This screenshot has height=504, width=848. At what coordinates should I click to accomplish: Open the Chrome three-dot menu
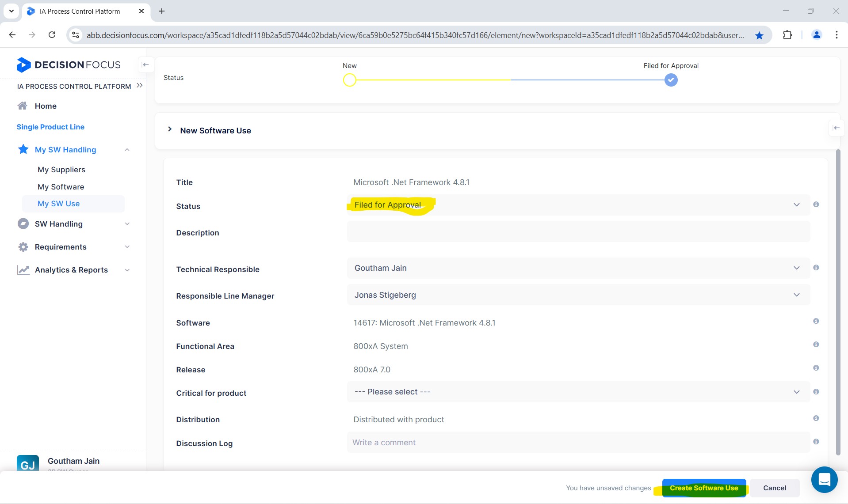click(x=836, y=35)
